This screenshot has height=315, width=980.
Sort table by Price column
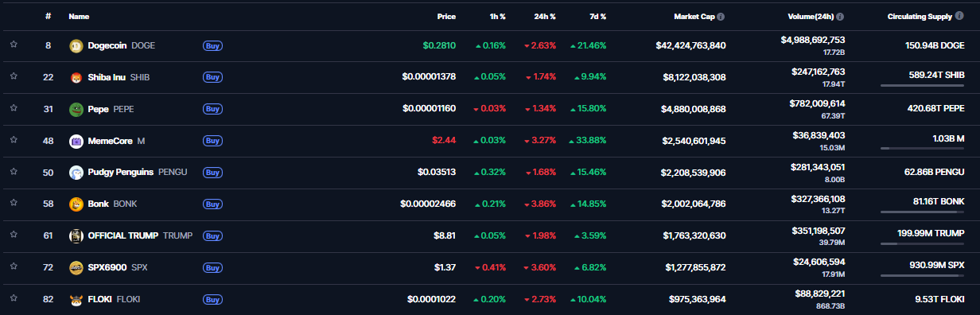tap(446, 16)
